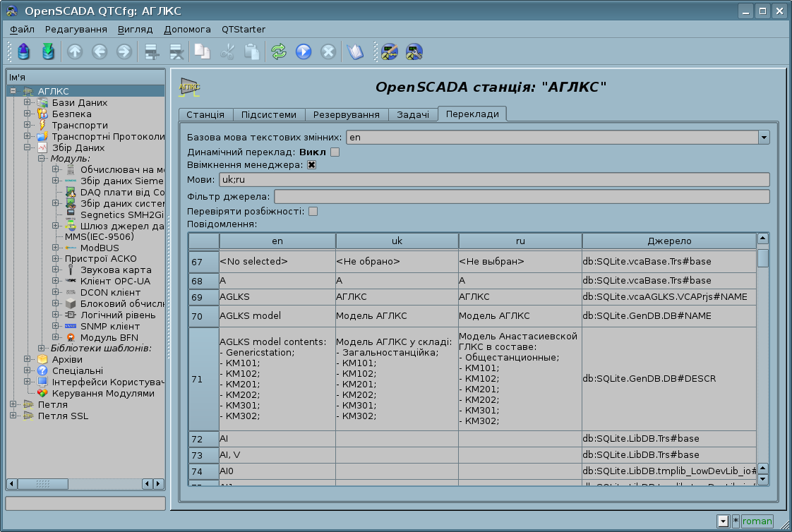The image size is (792, 532).
Task: Click the table scroll-down arrow
Action: click(x=763, y=479)
